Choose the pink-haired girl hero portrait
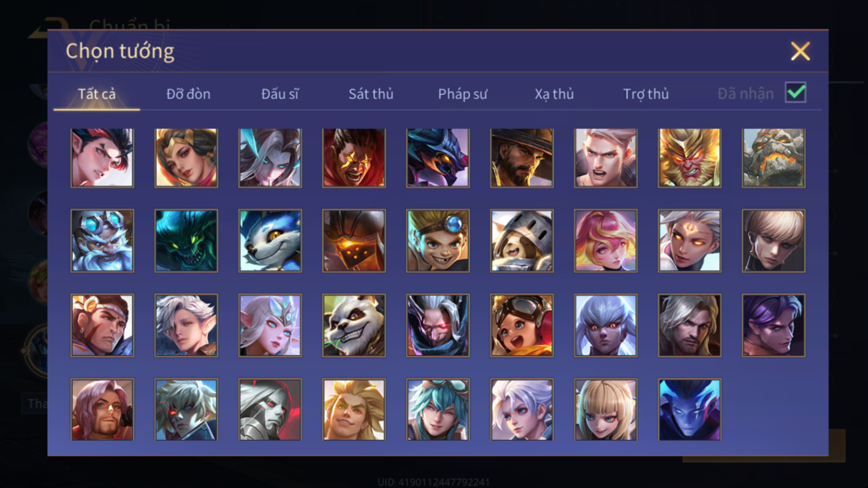The height and width of the screenshot is (488, 868). (606, 241)
